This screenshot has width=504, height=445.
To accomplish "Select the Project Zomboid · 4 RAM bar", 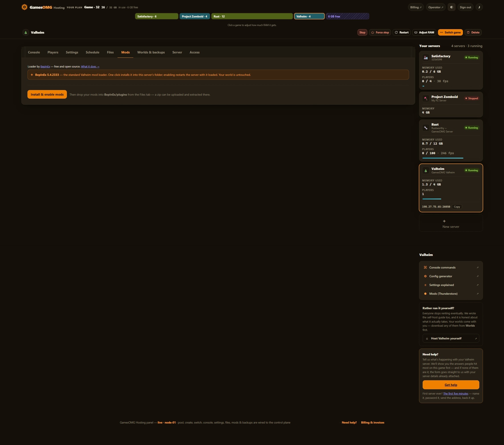I will 195,16.
